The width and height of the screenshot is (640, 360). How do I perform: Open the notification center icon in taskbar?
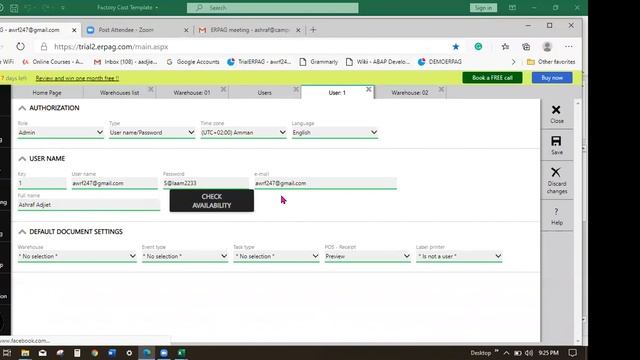tap(573, 353)
